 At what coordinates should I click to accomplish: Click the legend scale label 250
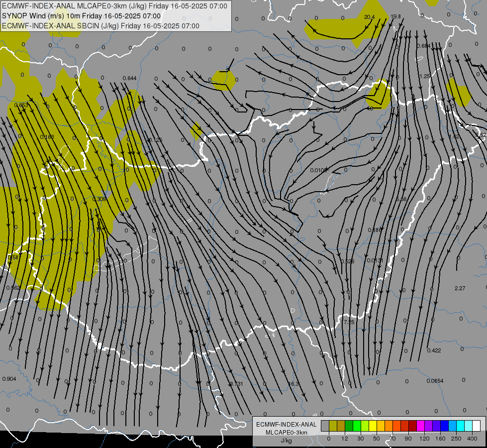coord(456,439)
